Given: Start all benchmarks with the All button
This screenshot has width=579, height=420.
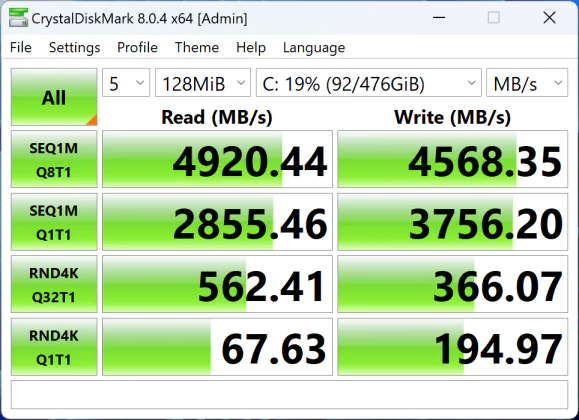Looking at the screenshot, I should coord(54,97).
